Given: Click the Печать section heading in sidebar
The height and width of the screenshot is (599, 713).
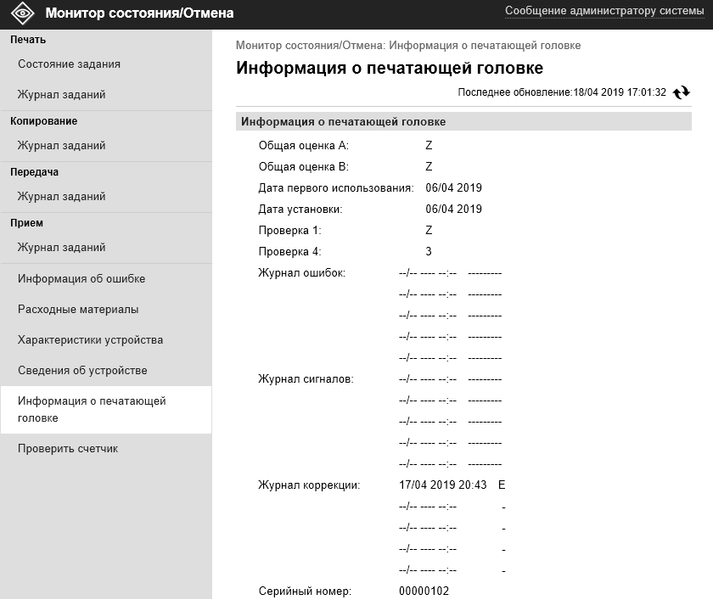Looking at the screenshot, I should click(28, 40).
